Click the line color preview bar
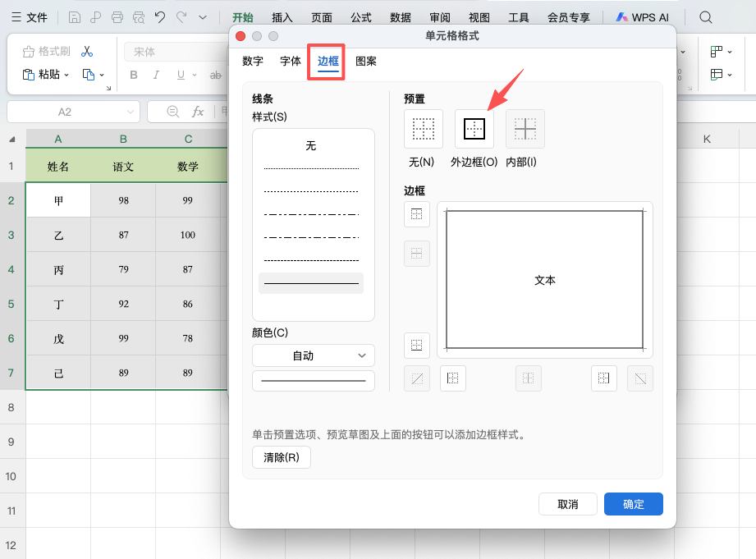This screenshot has width=756, height=559. tap(314, 381)
